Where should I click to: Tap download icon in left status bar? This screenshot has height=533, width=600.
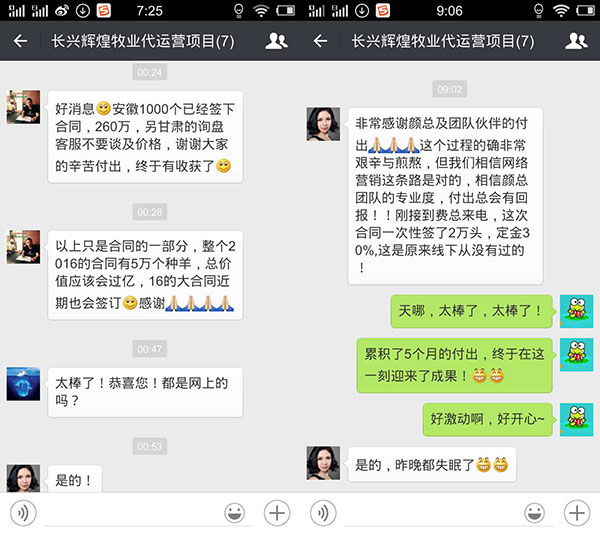click(83, 11)
